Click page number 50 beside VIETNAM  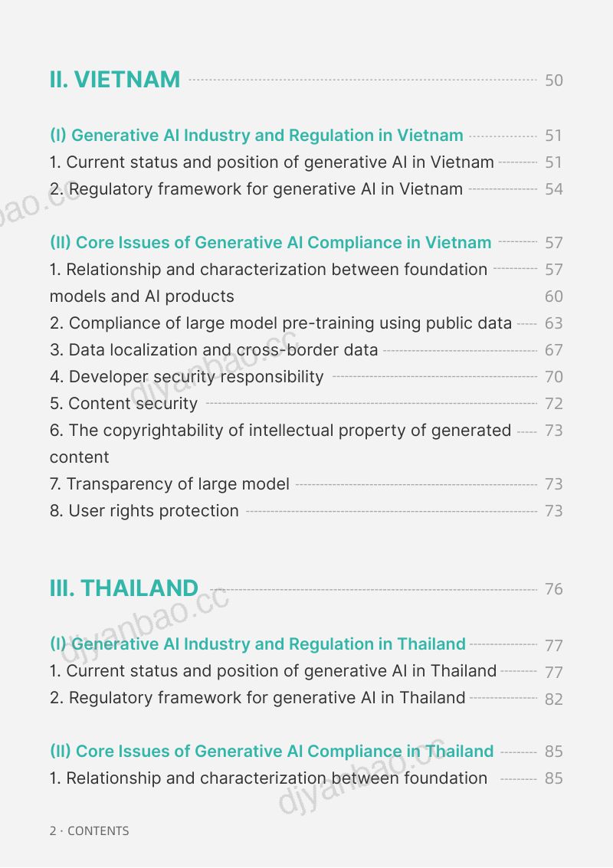pos(554,80)
